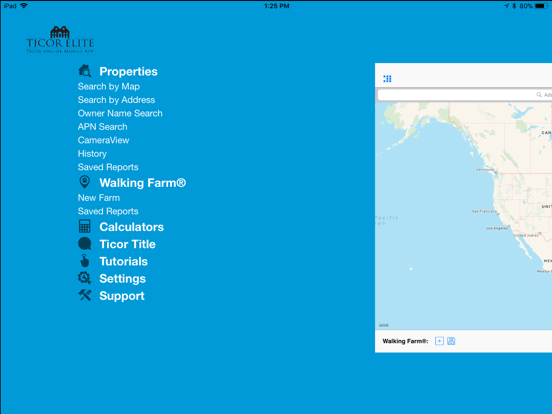Viewport: 552px width, 414px height.
Task: Open the Properties house-search icon
Action: point(84,71)
